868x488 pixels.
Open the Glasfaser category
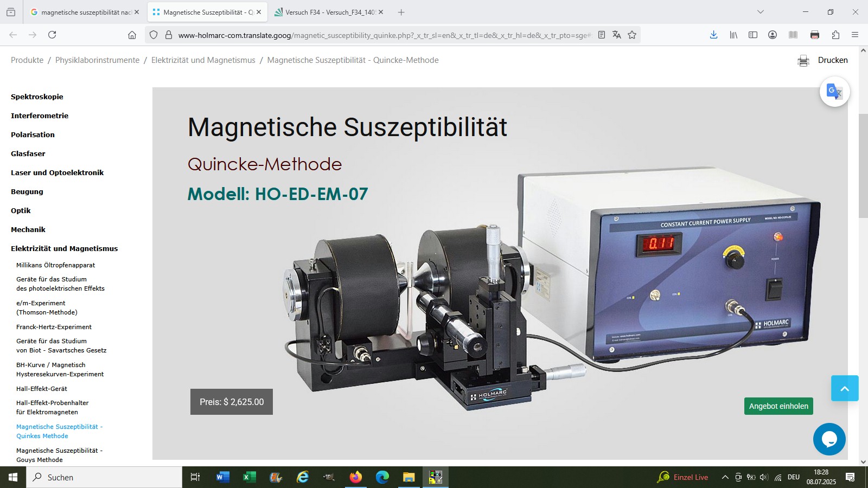pos(28,153)
